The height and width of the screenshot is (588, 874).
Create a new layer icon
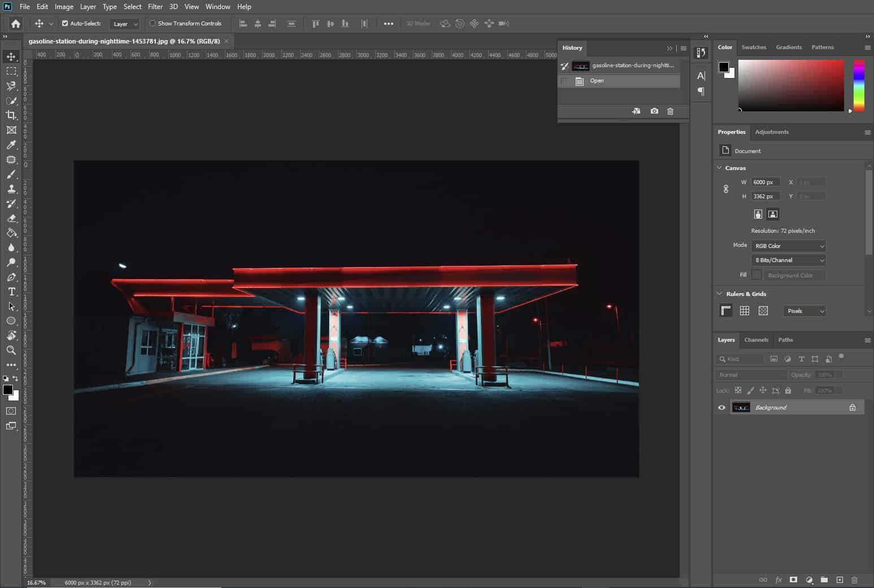[x=840, y=580]
